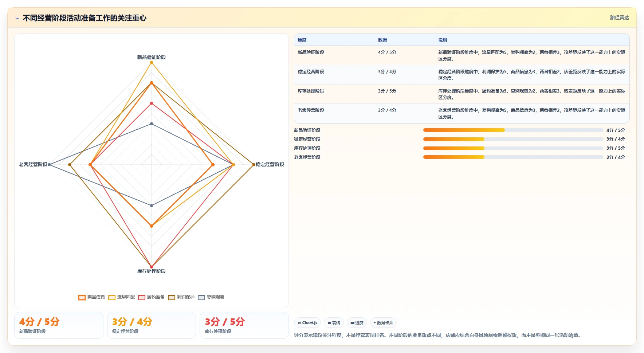Viewport: 644px width, 353px height.
Task: Click grey 复购观察 point at 老客经营阶段 vertex
Action: [49, 165]
